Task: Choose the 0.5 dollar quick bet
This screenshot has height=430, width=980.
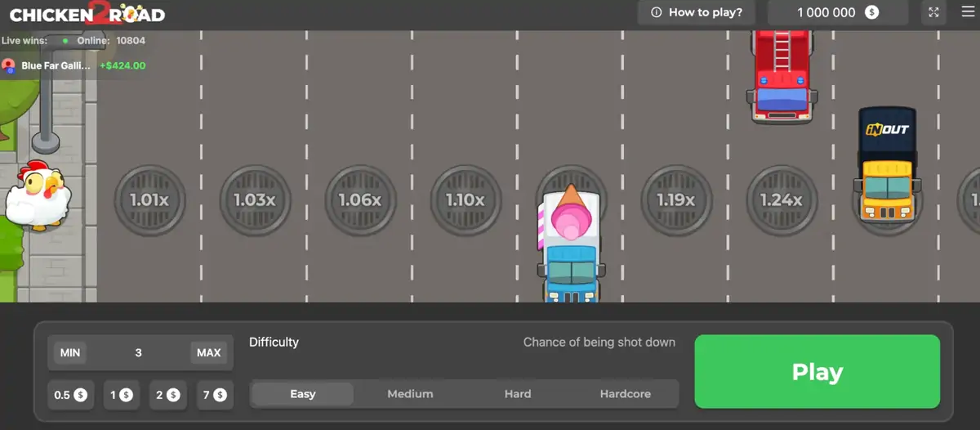Action: click(70, 395)
